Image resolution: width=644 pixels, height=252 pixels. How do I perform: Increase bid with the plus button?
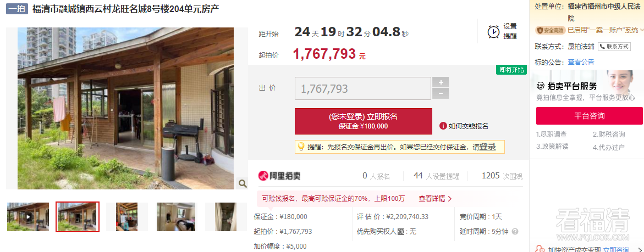(441, 82)
